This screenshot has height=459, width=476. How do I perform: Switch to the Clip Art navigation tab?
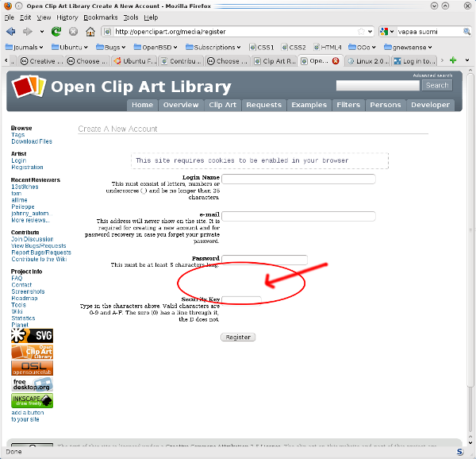click(x=222, y=105)
